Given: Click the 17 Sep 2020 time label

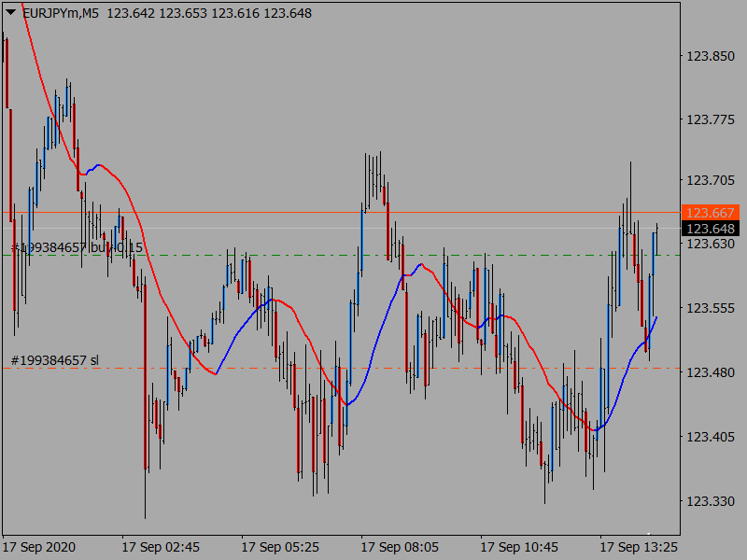Looking at the screenshot, I should click(x=39, y=547).
